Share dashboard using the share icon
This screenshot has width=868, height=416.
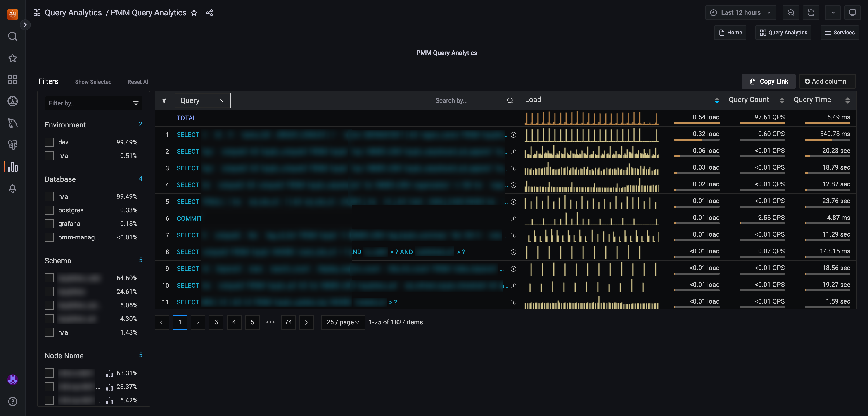tap(210, 13)
